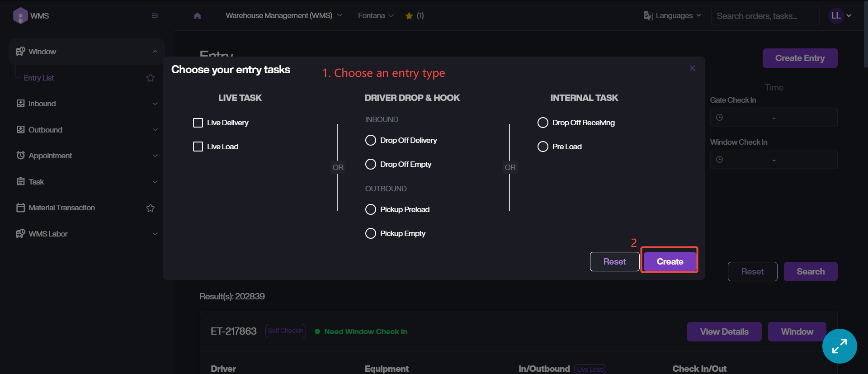Click the Gate Check In clock icon

(720, 118)
